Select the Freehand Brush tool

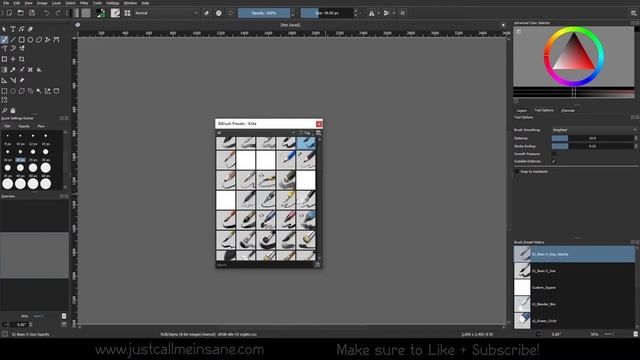(x=4, y=40)
